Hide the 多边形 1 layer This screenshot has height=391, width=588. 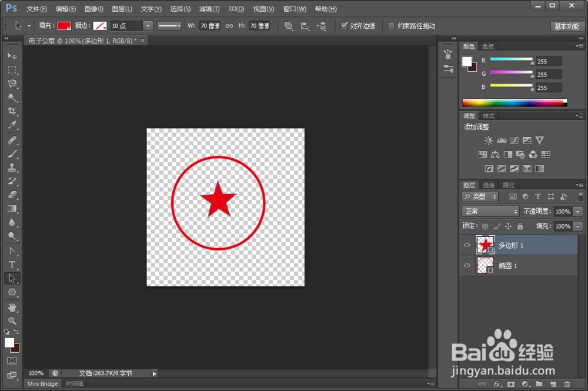pyautogui.click(x=467, y=245)
